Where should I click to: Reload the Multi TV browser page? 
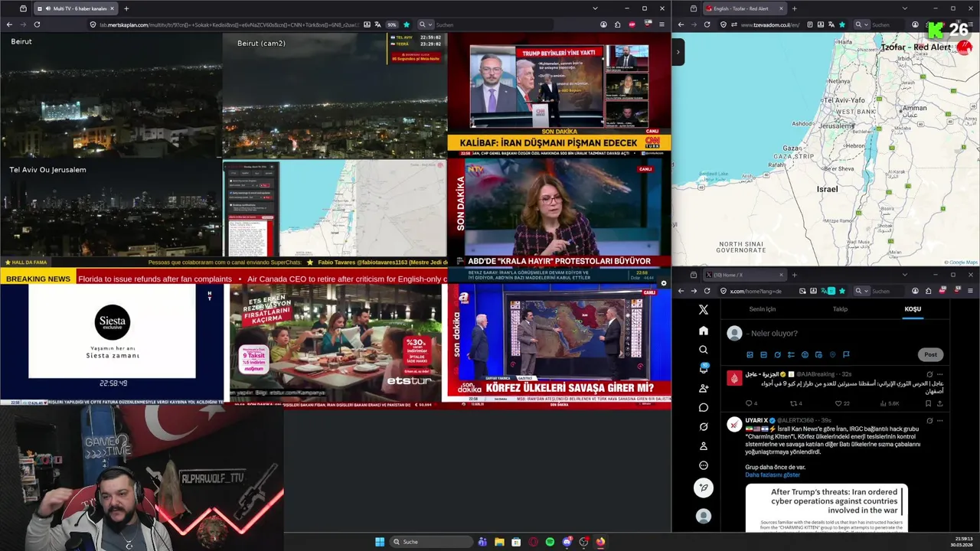point(37,24)
